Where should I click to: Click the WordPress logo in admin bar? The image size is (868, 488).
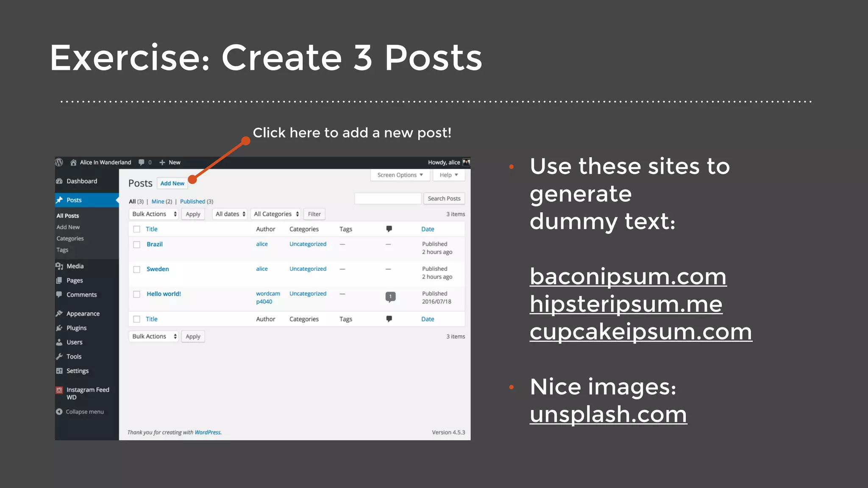59,162
